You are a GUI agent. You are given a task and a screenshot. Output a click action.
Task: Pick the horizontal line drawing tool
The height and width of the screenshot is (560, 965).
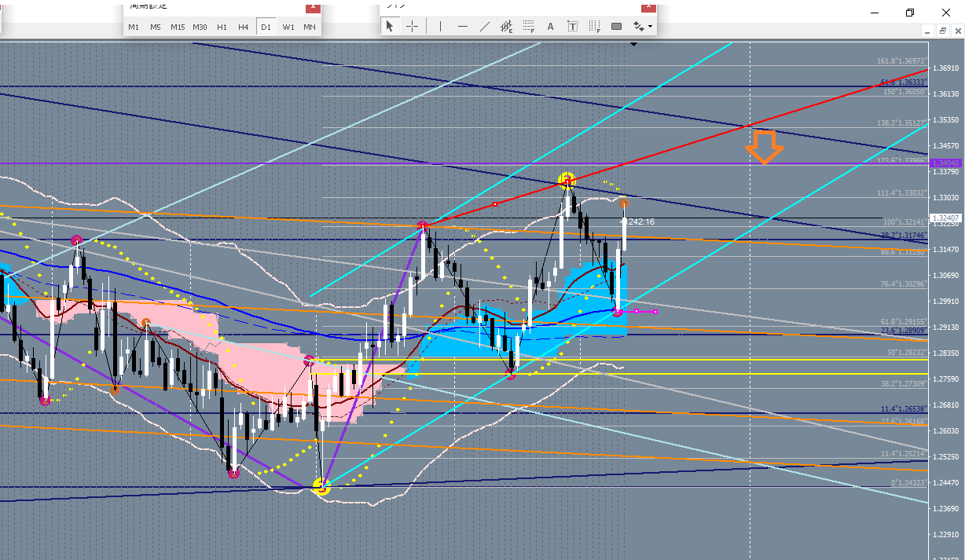(x=463, y=26)
